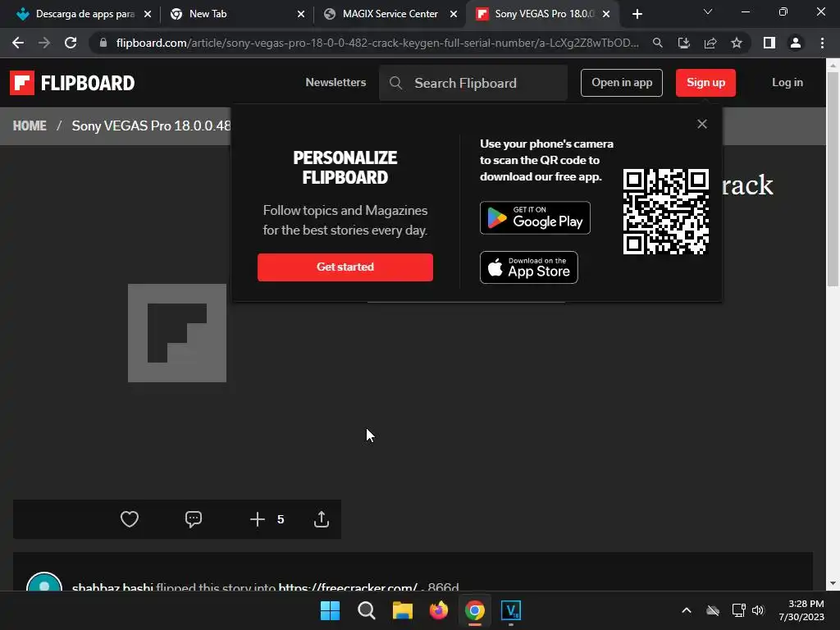
Task: Open Chrome side panel icon
Action: point(769,43)
